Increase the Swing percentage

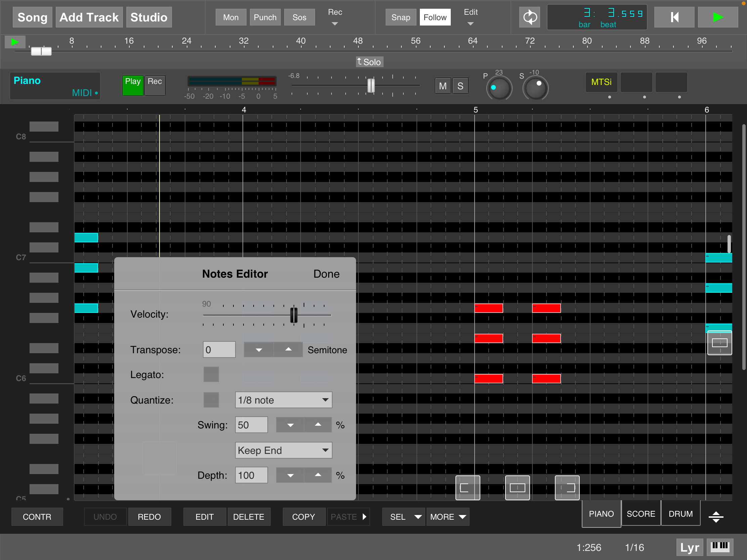(x=318, y=425)
